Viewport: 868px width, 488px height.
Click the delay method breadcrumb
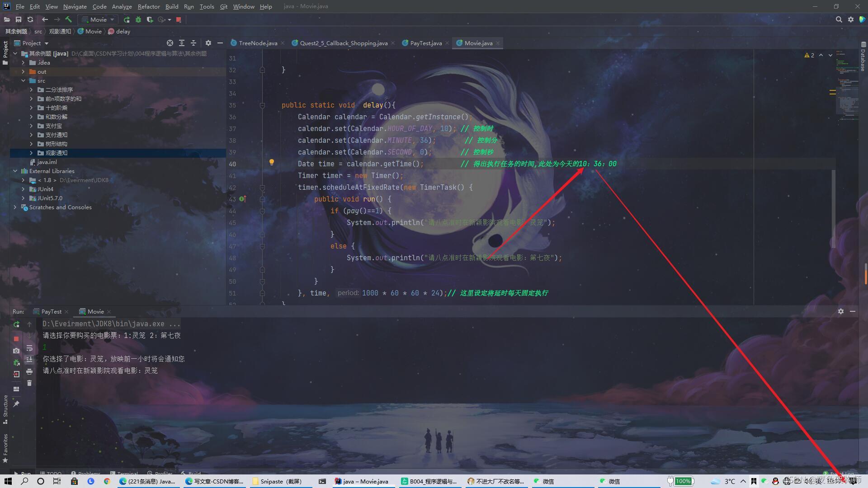point(119,31)
